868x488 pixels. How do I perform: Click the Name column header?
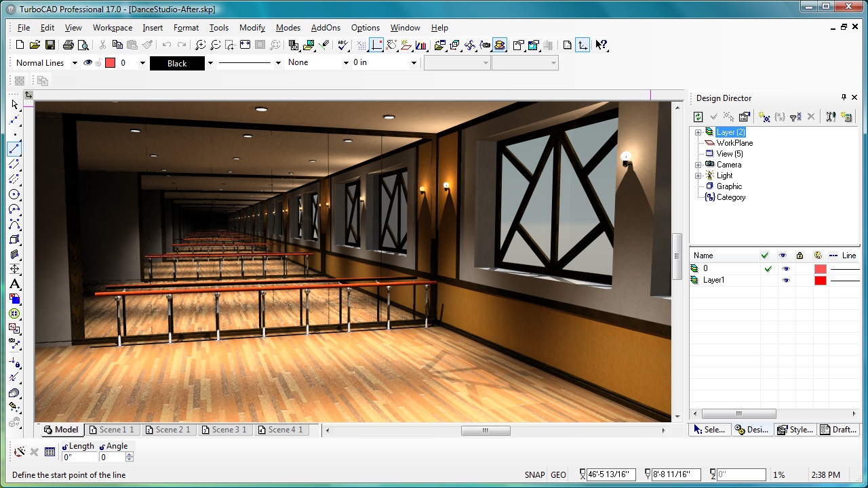724,256
